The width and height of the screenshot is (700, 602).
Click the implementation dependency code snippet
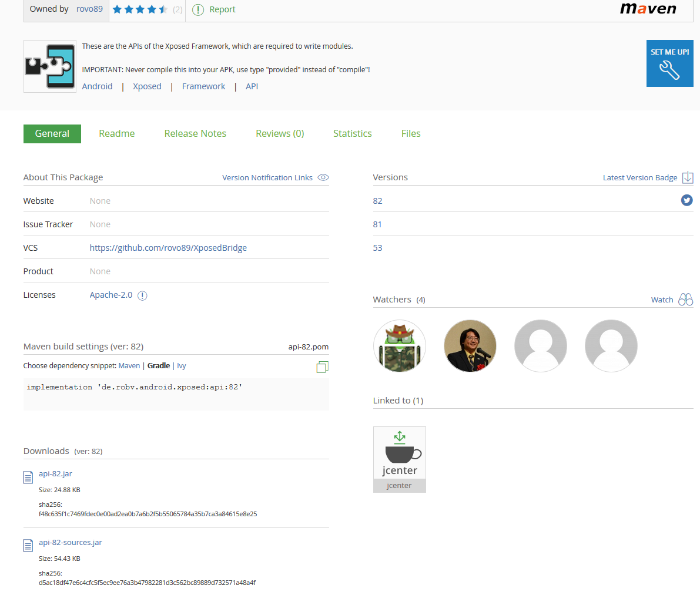135,387
